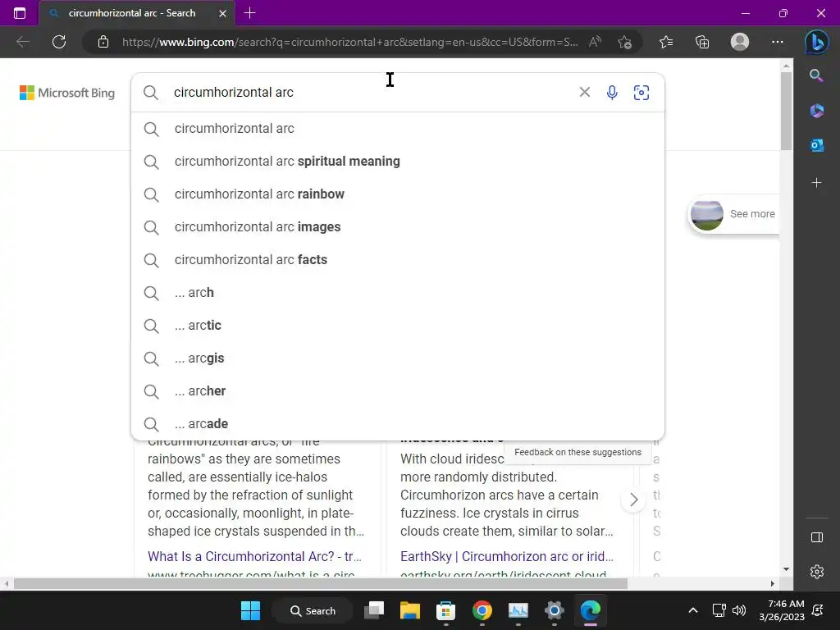Viewport: 840px width, 630px height.
Task: Add a new sidebar app
Action: pyautogui.click(x=816, y=183)
